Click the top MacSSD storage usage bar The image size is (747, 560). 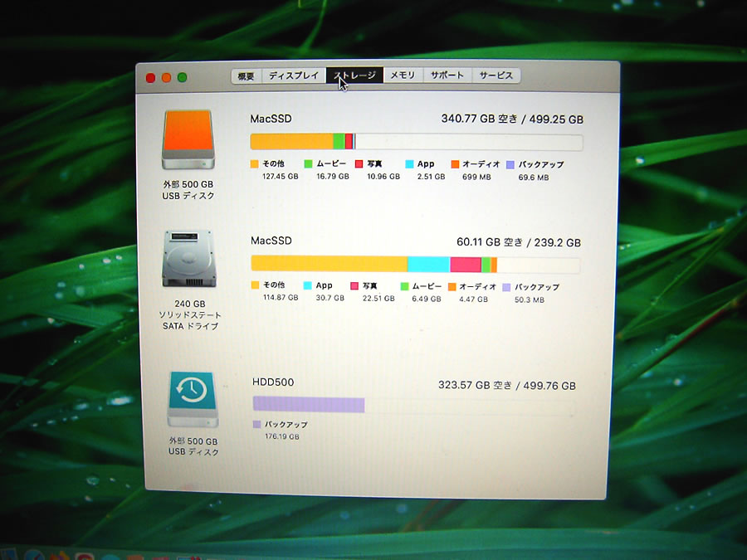(x=417, y=142)
